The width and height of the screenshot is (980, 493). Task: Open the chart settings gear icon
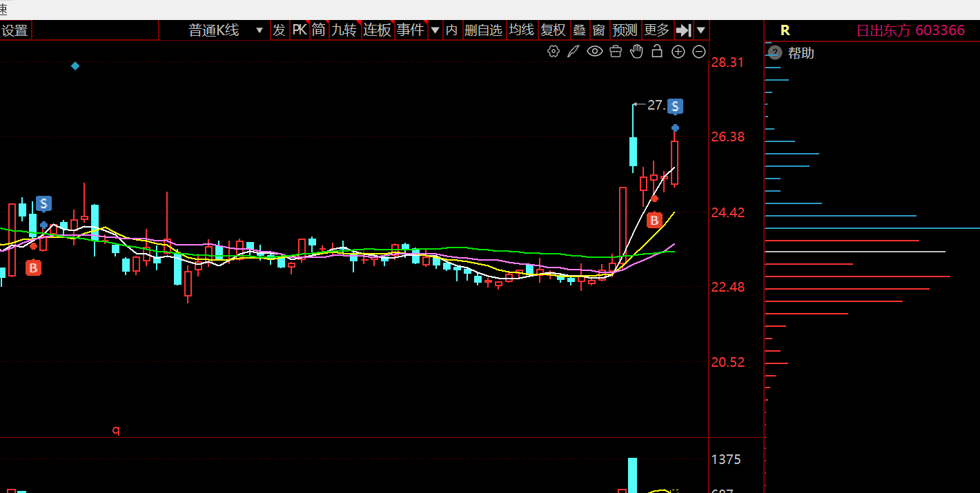[553, 51]
